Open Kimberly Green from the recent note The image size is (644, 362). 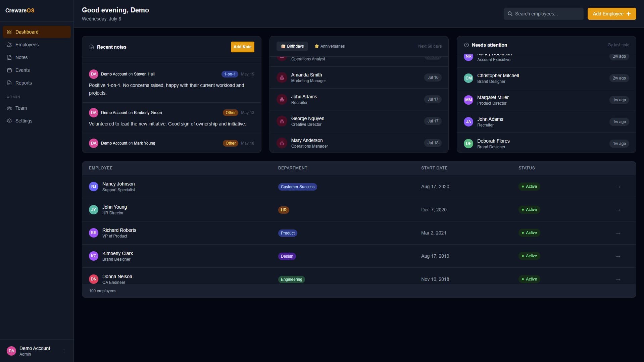(x=148, y=113)
